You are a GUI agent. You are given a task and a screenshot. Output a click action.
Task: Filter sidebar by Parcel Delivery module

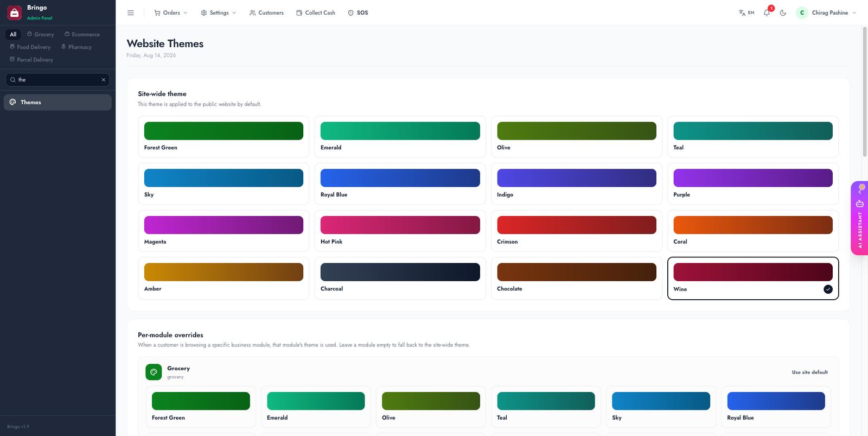coord(31,60)
